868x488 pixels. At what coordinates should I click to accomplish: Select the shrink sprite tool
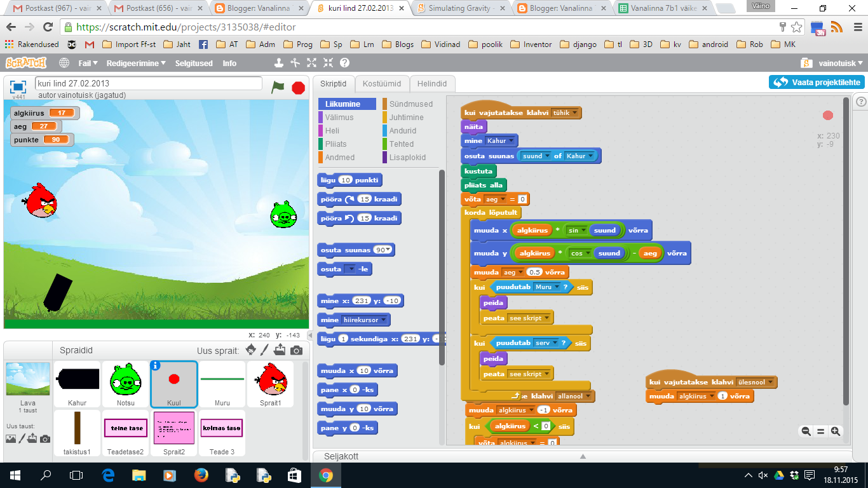[x=328, y=63]
